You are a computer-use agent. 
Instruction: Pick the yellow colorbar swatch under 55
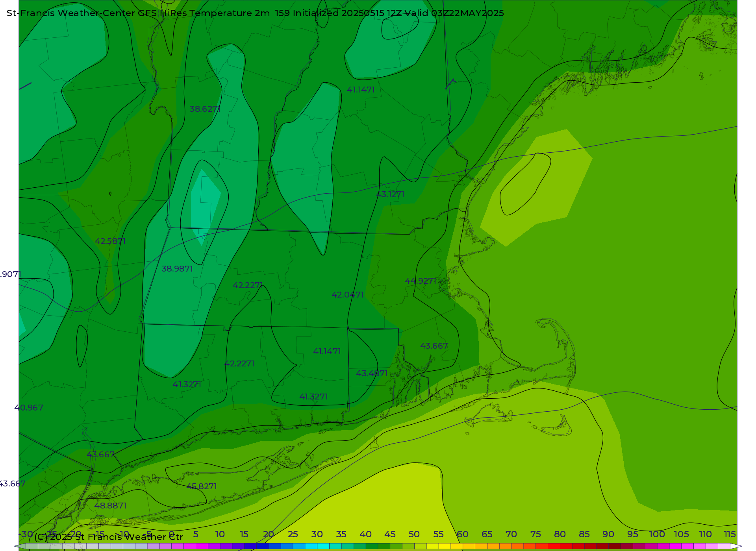click(x=445, y=546)
